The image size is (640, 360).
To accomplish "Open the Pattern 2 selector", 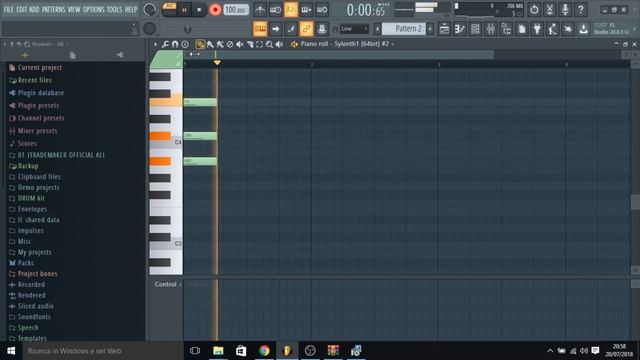I will pyautogui.click(x=404, y=29).
